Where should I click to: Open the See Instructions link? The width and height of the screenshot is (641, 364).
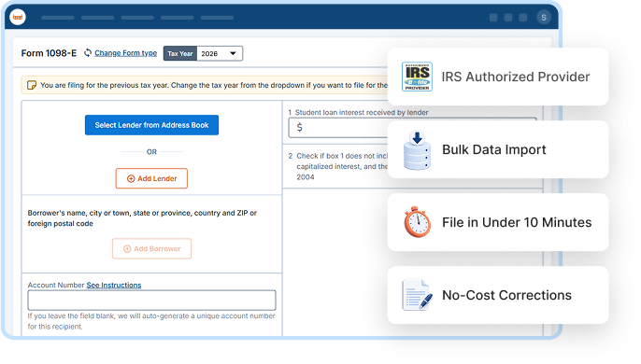[114, 286]
